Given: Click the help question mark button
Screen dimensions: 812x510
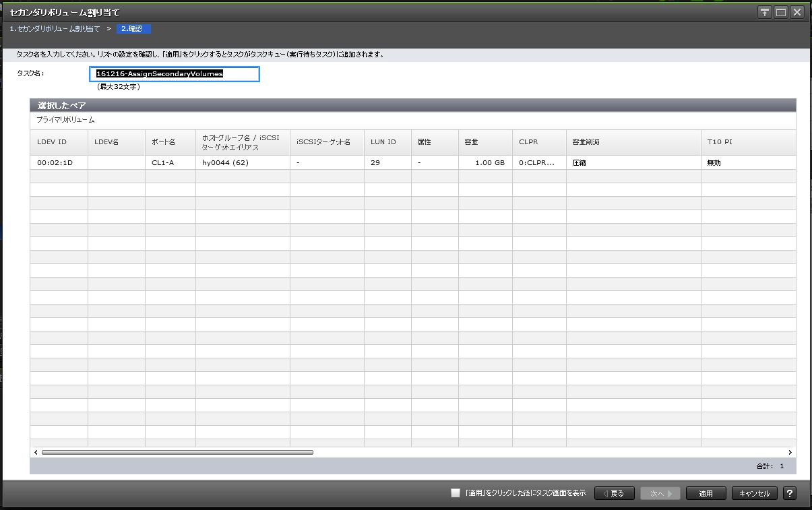Looking at the screenshot, I should [790, 493].
